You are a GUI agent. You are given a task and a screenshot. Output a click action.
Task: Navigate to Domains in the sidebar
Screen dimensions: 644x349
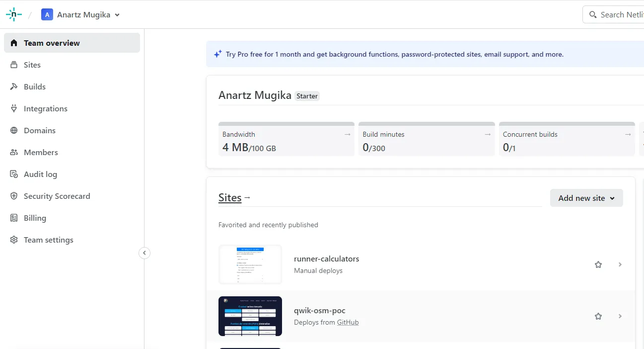(x=72, y=130)
